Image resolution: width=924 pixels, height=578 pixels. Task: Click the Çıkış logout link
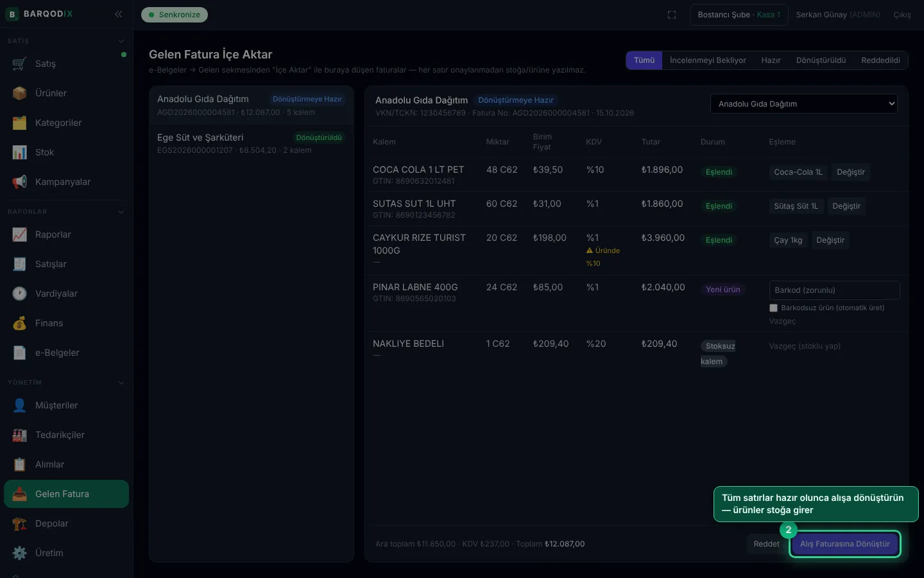[902, 15]
